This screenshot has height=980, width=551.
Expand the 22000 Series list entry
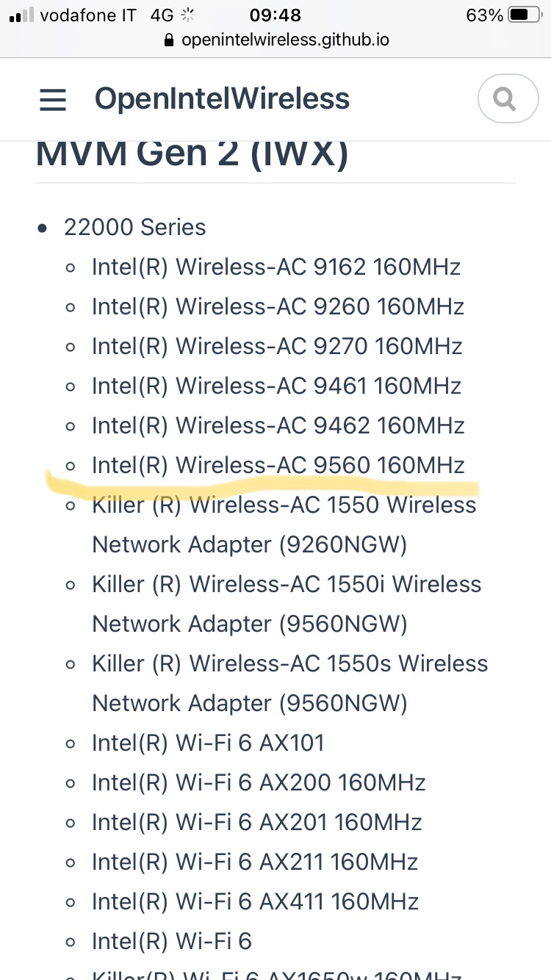tap(134, 227)
